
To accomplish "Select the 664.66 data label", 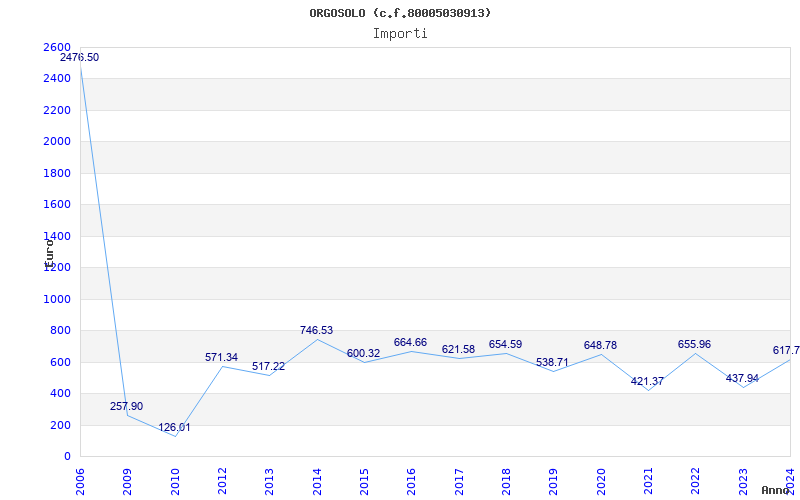I will [410, 342].
